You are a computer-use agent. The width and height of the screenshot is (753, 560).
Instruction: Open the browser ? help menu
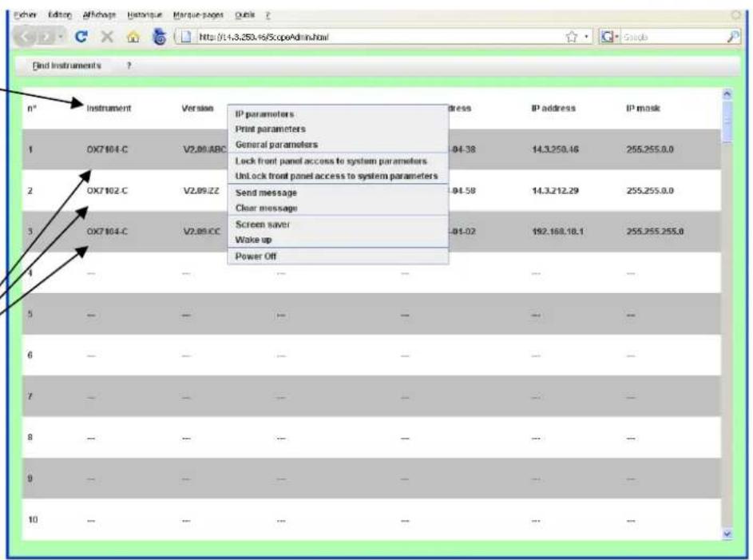coord(268,15)
